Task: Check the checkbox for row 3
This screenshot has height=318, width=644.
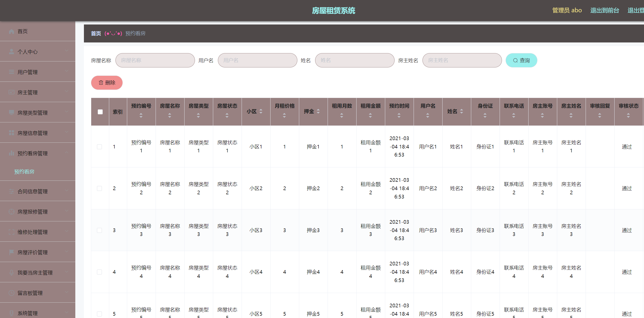Action: (x=99, y=230)
